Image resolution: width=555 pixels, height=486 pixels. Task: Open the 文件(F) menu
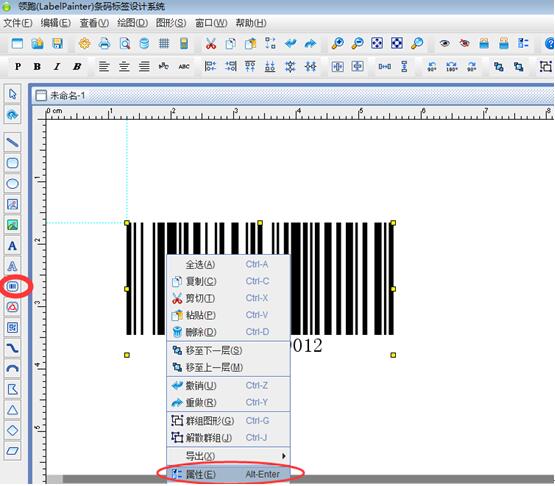18,23
